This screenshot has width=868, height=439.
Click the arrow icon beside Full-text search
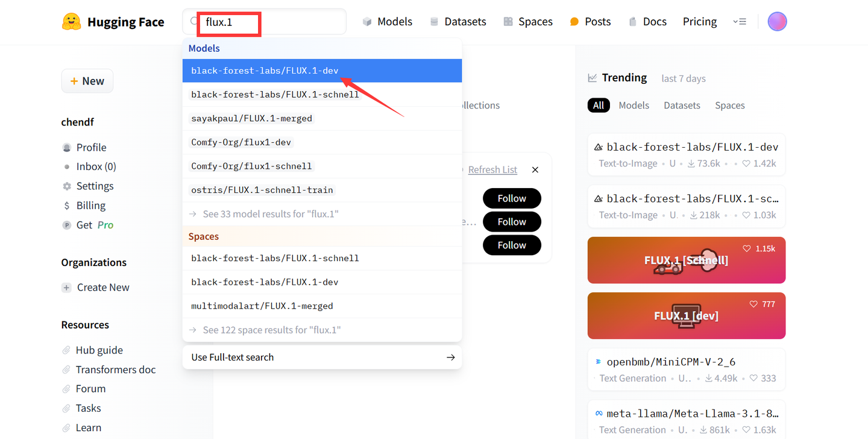tap(450, 357)
